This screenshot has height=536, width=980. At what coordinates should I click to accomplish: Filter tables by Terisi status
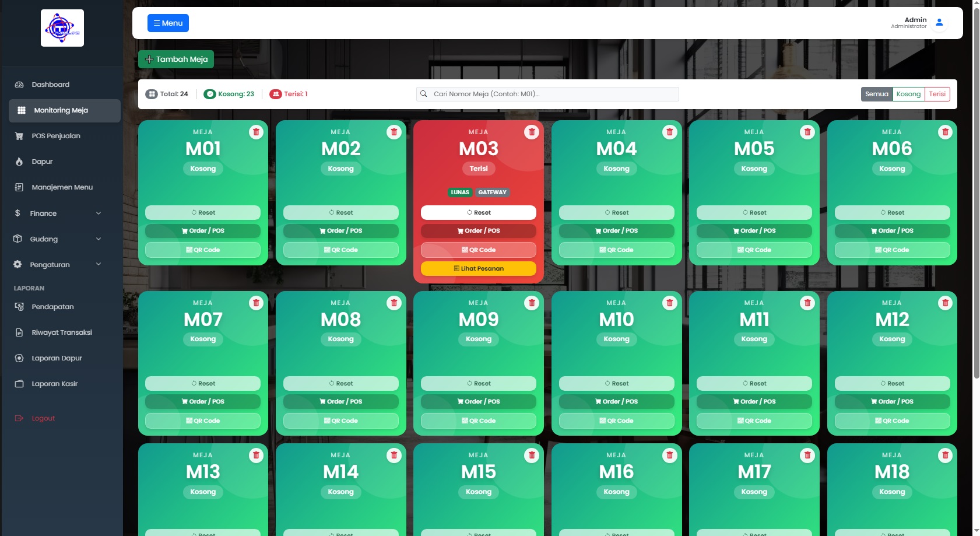937,94
